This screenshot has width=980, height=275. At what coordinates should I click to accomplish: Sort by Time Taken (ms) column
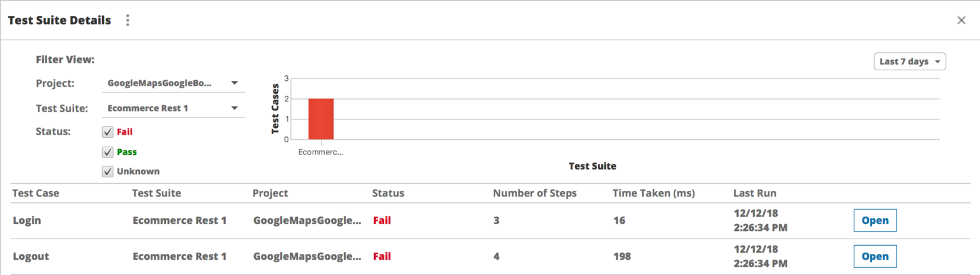(653, 193)
